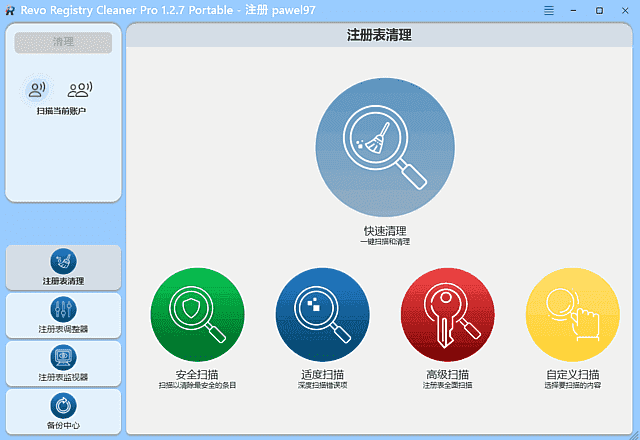Screen dimensions: 640x440
Task: Close the Revo Registry Cleaner window
Action: [625, 11]
